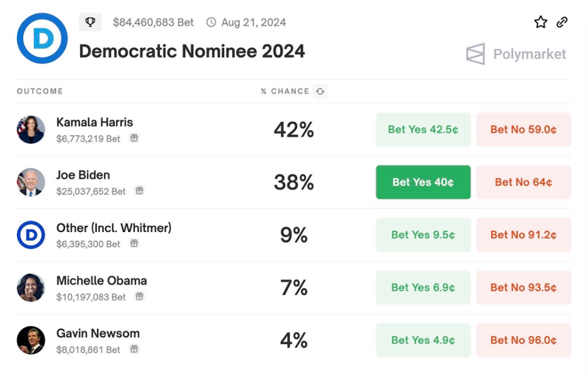
Task: Click the Democratic party market logo
Action: 43,38
